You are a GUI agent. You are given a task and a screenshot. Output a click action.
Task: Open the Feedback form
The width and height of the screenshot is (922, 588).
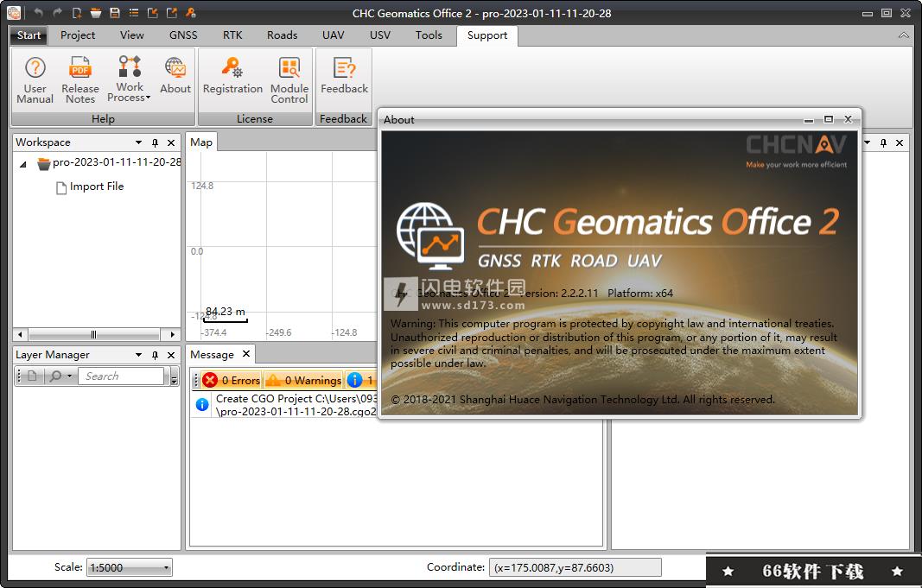[x=344, y=75]
